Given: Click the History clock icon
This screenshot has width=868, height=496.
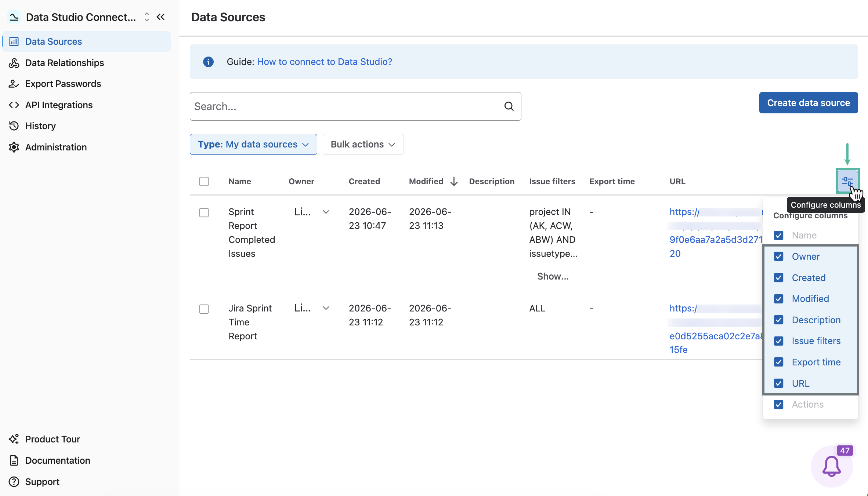Looking at the screenshot, I should pyautogui.click(x=14, y=126).
